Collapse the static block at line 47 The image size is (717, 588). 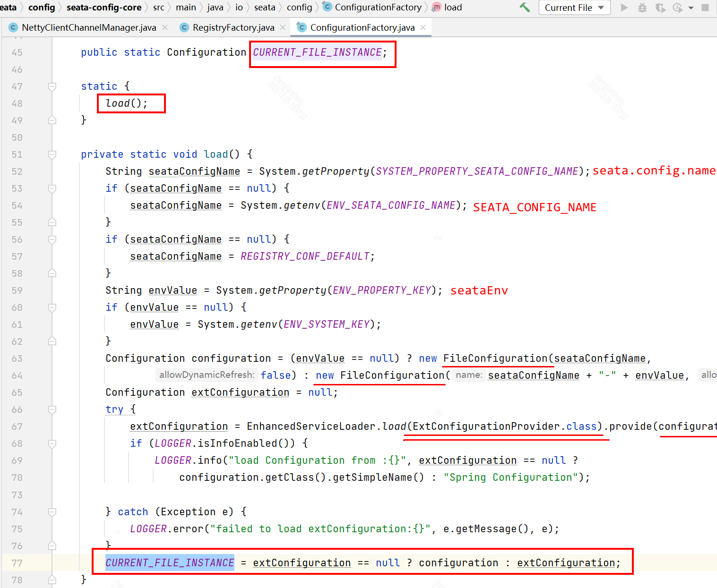(52, 86)
